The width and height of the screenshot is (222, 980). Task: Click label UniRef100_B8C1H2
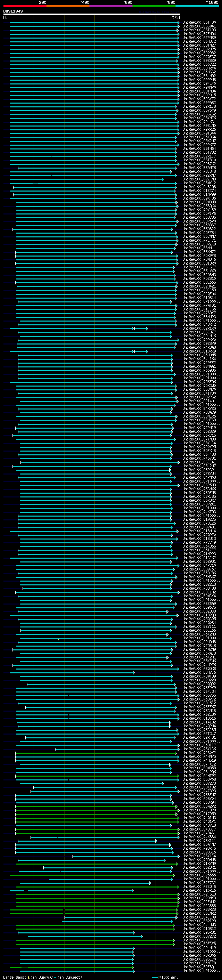click(x=199, y=592)
